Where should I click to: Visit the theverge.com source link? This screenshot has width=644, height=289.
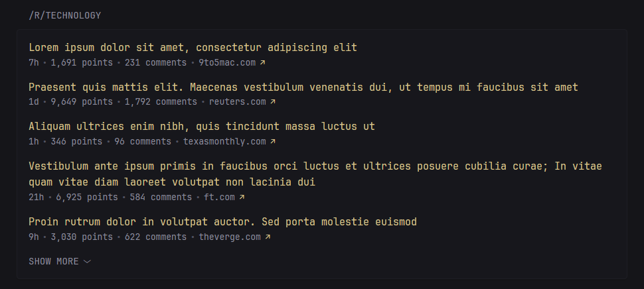pos(230,237)
